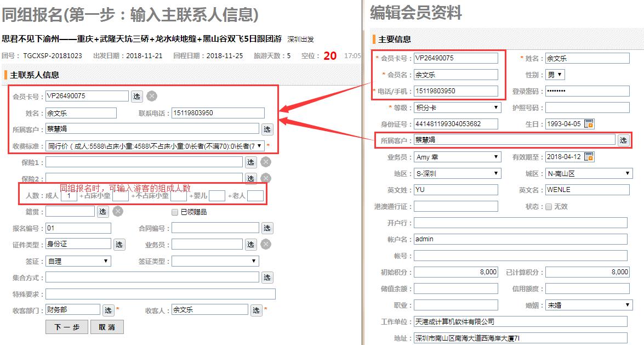The image size is (644, 345).
Task: Focus the 护照号码 input field
Action: coord(588,108)
